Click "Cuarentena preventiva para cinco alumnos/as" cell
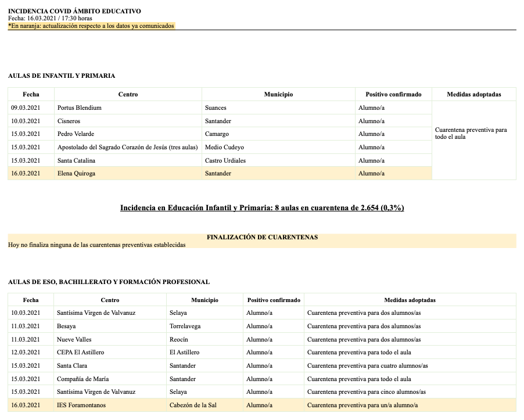The height and width of the screenshot is (420, 524). (x=366, y=392)
